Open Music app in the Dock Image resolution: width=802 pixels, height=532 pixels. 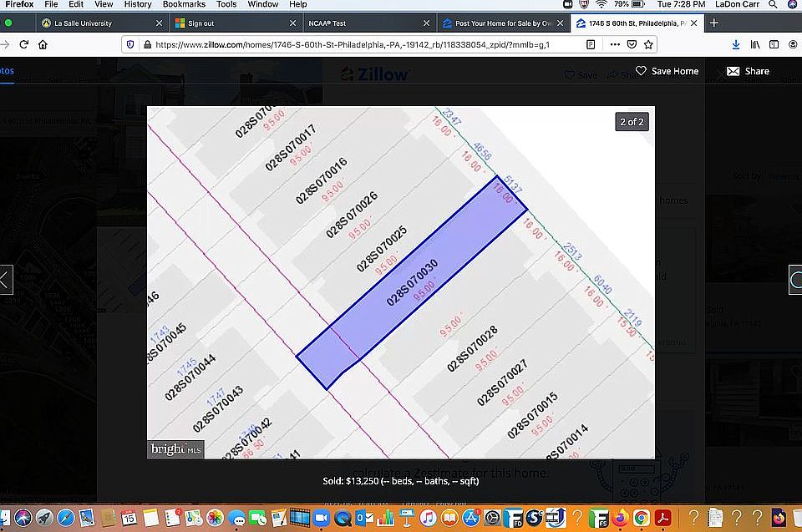(x=428, y=518)
